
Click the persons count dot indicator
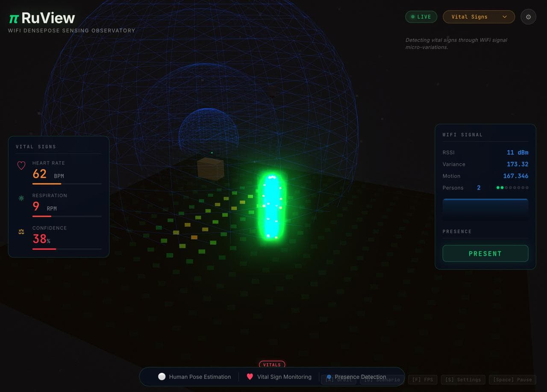(512, 187)
